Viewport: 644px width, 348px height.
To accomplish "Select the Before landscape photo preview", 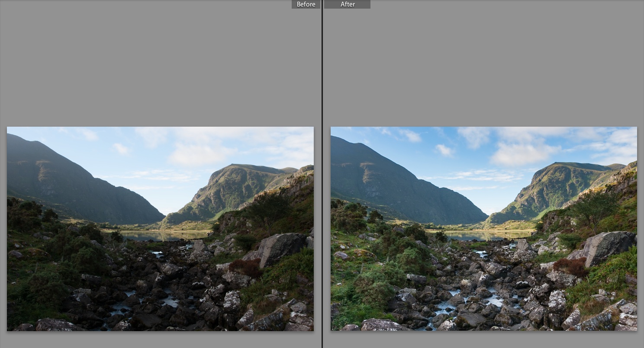I will coord(160,229).
